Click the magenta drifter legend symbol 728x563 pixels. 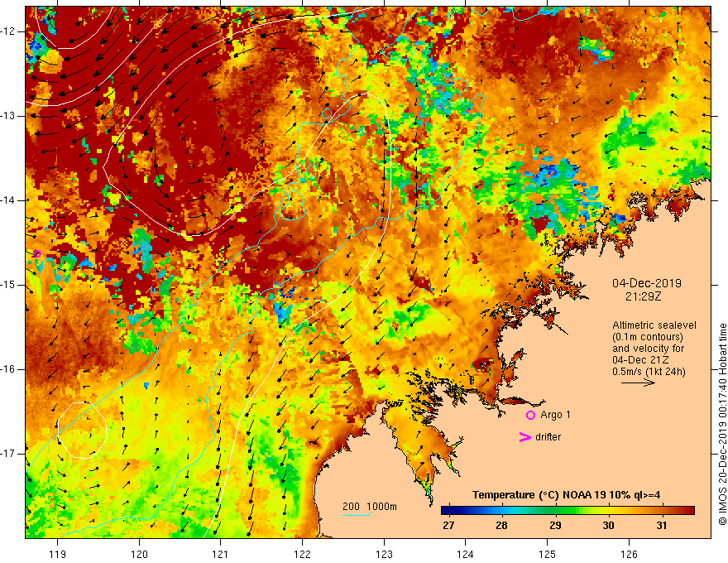click(524, 436)
